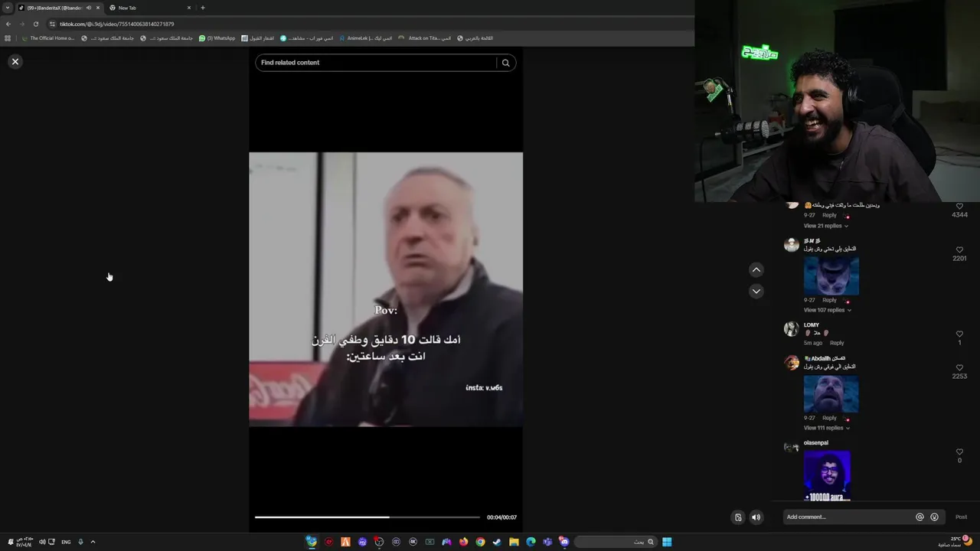Viewport: 980px width, 551px height.
Task: Mute the TikTok tab via speaker icon
Action: [x=89, y=8]
